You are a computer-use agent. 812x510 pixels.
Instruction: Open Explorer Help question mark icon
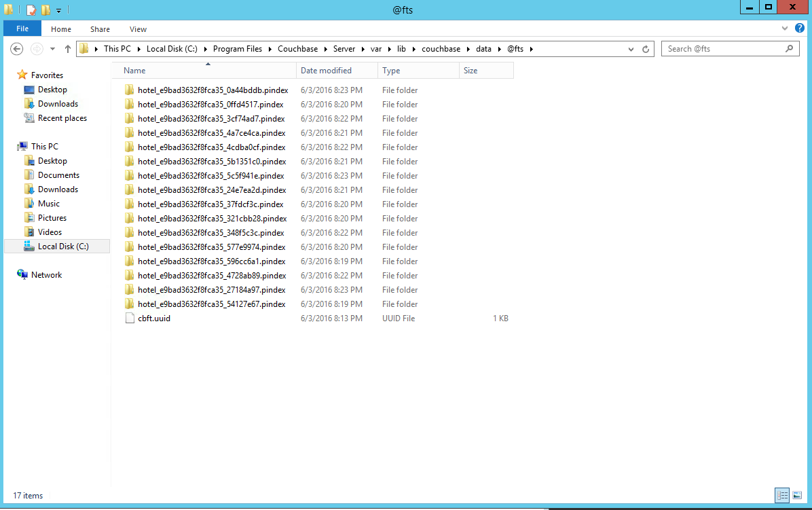[x=800, y=29]
